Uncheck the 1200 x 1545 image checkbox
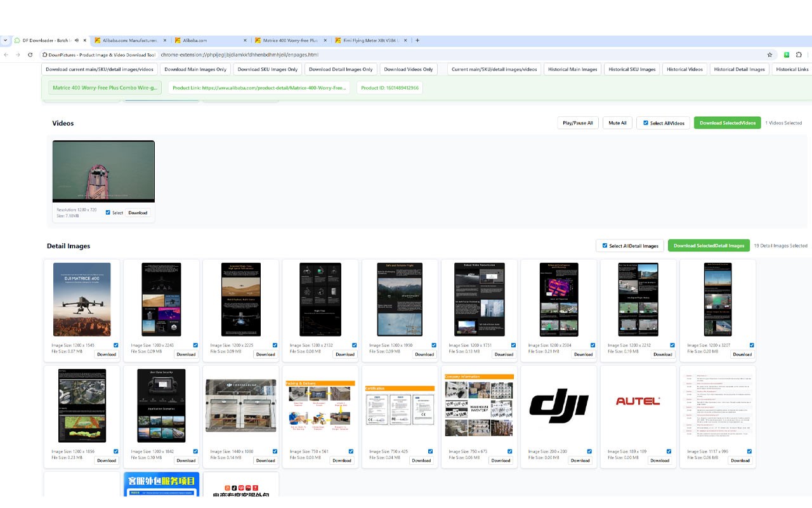Screen dimensions: 812x508 (115, 345)
